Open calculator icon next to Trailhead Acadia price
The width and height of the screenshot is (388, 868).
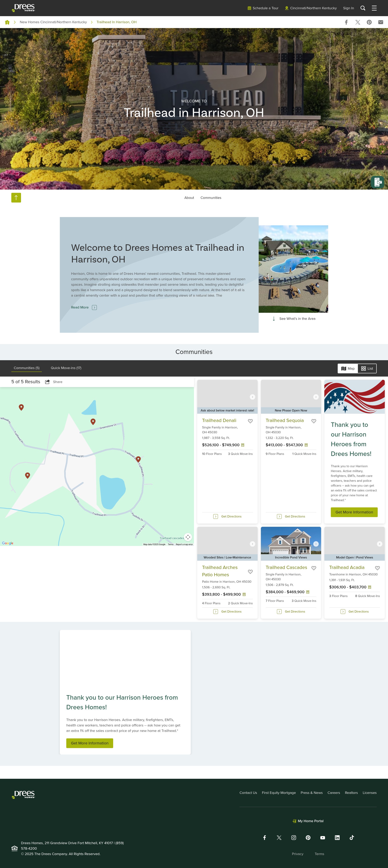pos(370,587)
